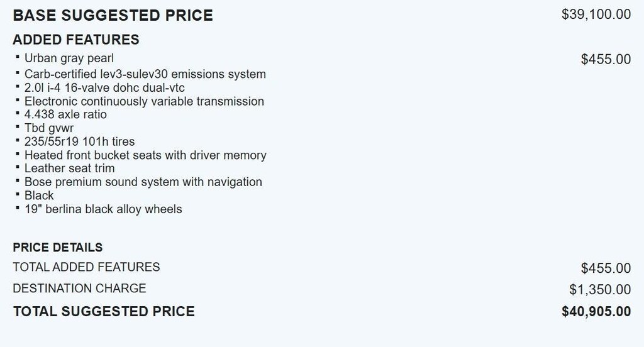Click the ADDED FEATURES heading

point(76,40)
